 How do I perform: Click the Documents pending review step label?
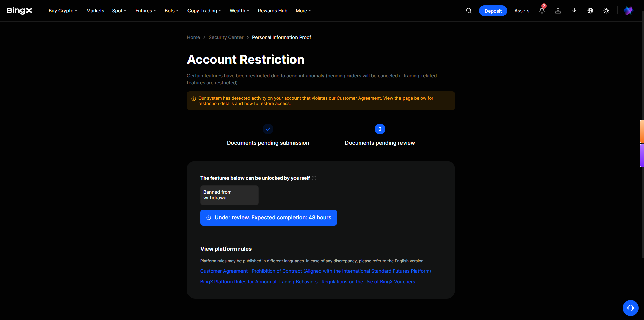pyautogui.click(x=380, y=143)
